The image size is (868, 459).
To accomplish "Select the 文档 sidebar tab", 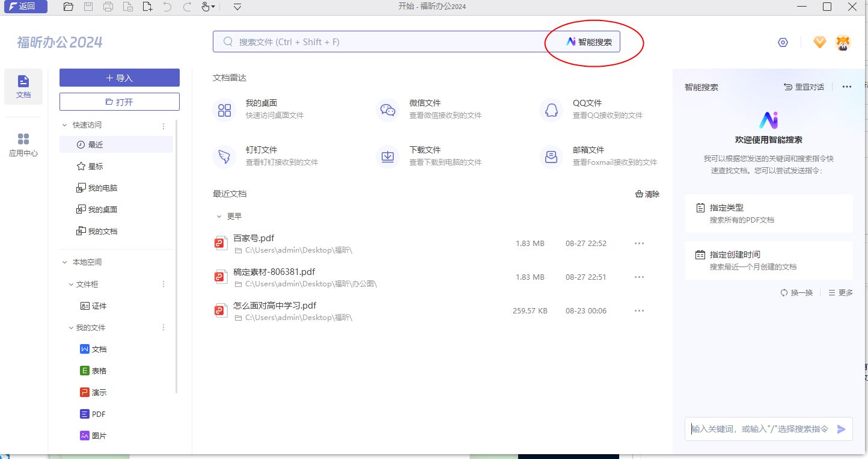I will pyautogui.click(x=23, y=87).
